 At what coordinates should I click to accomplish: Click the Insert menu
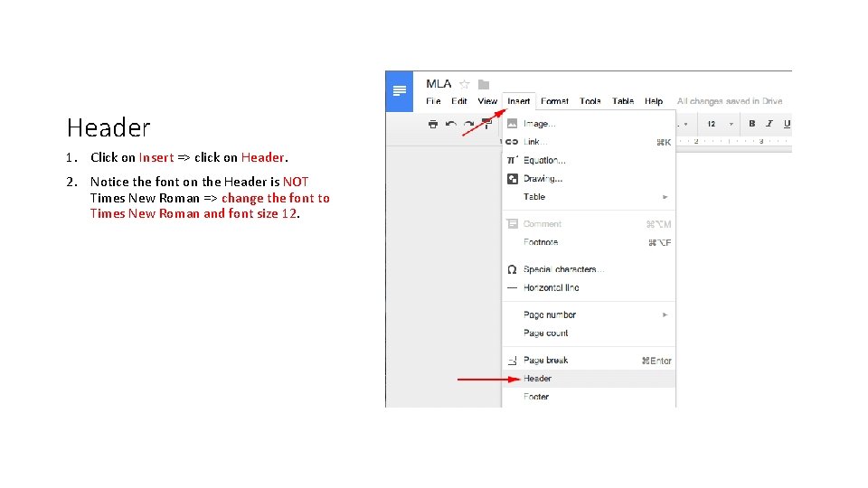[519, 101]
